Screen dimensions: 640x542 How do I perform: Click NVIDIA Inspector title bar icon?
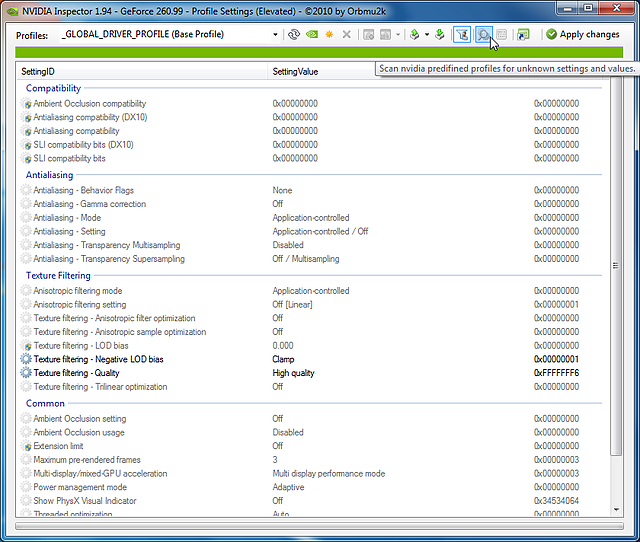click(x=12, y=11)
